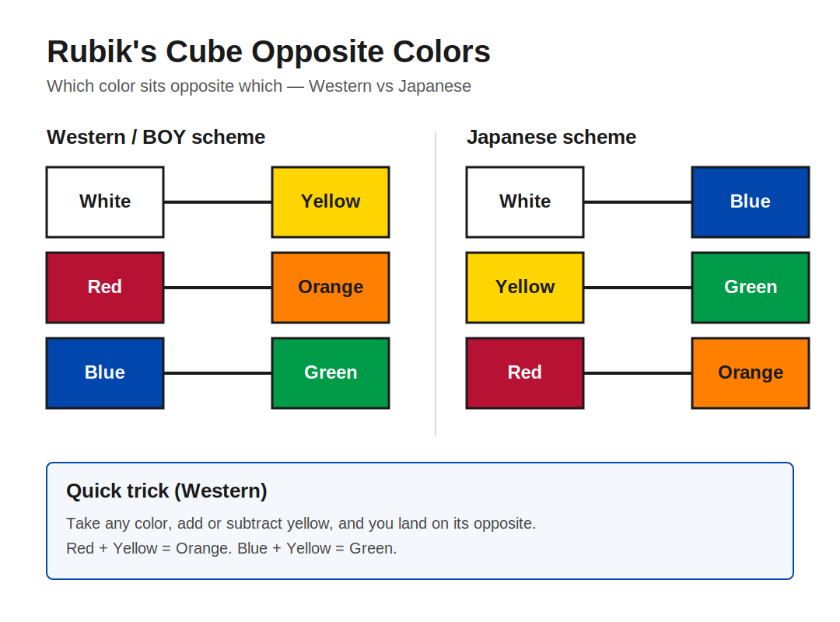Select the Orange box in Japanese scheme

pos(751,373)
